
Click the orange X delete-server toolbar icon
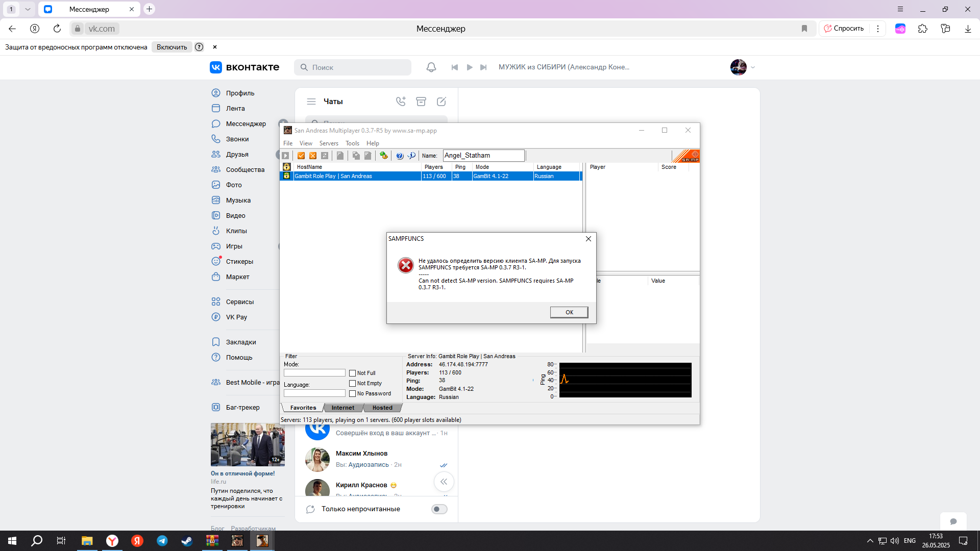[313, 156]
